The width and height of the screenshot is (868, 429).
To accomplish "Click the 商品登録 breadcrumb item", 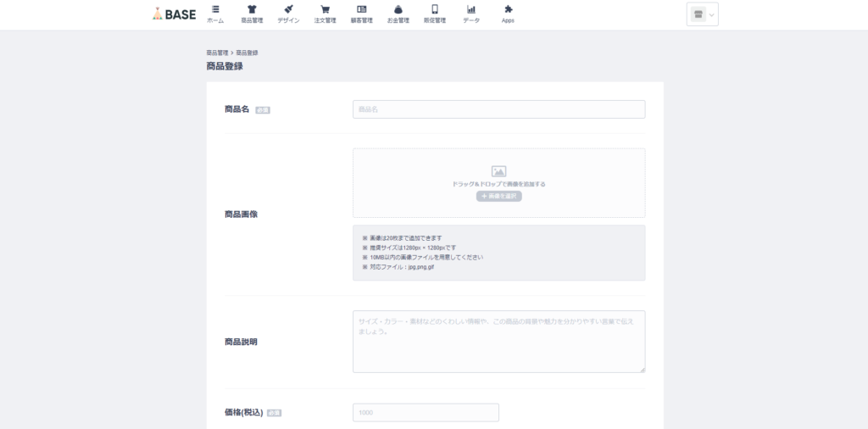I will [247, 53].
